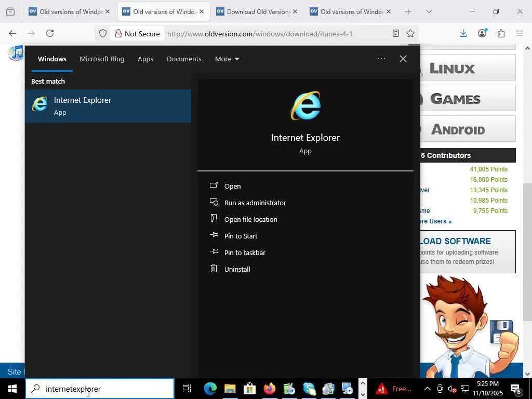Viewport: 532px width, 399px height.
Task: Open the Games category on the webpage
Action: [468, 98]
